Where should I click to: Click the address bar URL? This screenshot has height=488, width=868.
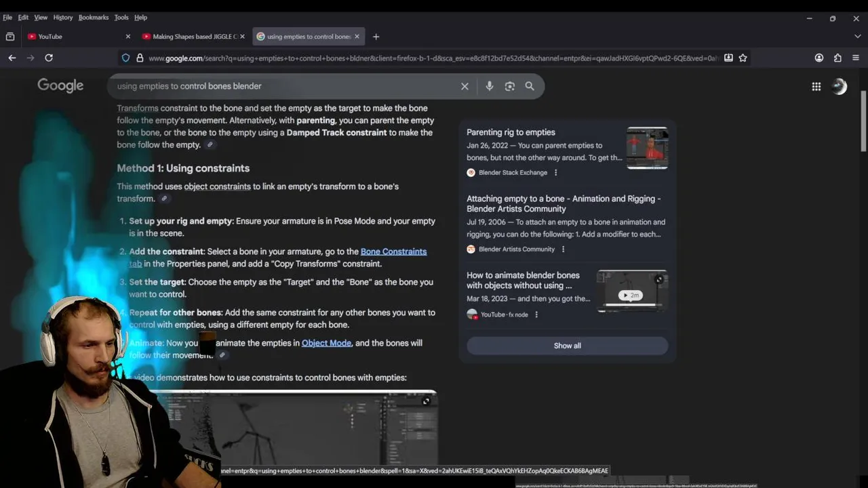tap(433, 58)
